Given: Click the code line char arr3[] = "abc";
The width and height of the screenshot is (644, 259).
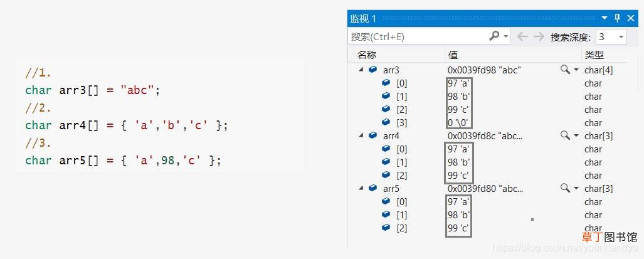Looking at the screenshot, I should click(92, 90).
